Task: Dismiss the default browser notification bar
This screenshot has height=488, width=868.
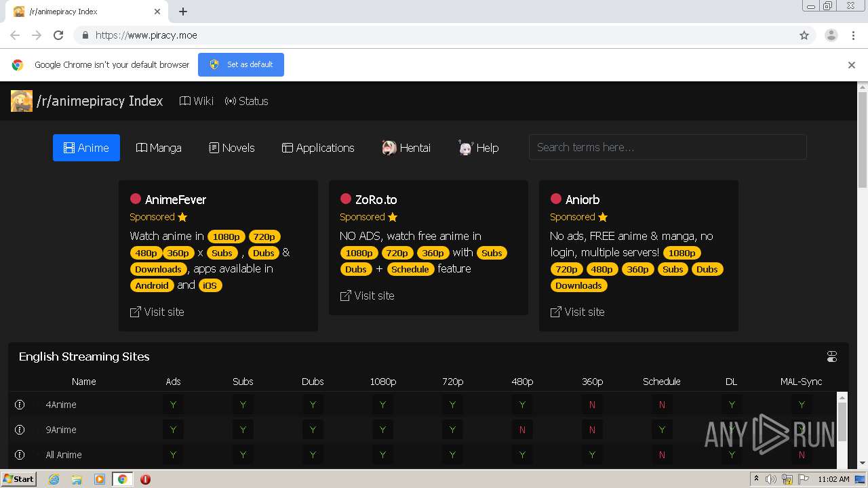Action: click(x=852, y=65)
